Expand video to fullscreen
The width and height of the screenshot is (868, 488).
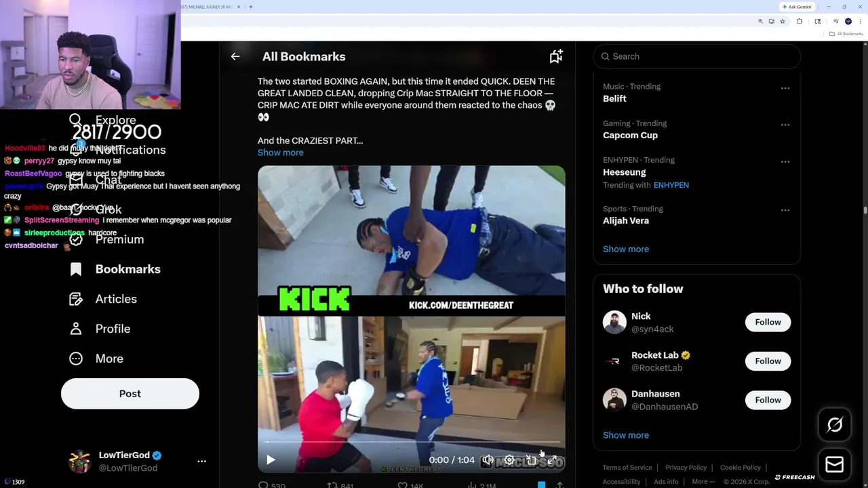coord(553,460)
